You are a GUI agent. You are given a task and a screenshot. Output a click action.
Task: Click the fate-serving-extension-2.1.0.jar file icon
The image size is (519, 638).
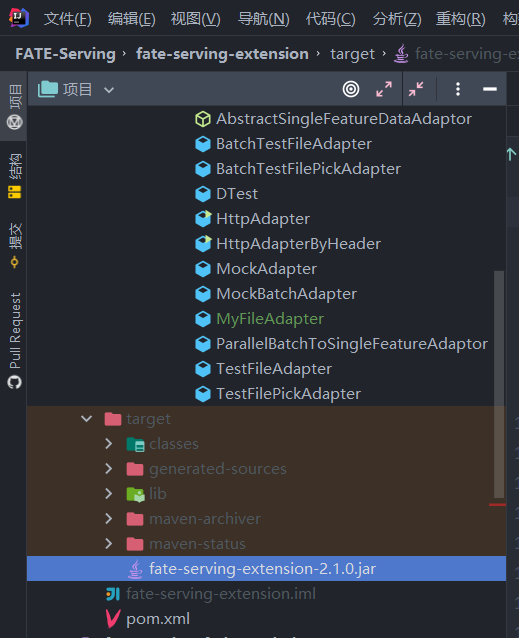(135, 569)
